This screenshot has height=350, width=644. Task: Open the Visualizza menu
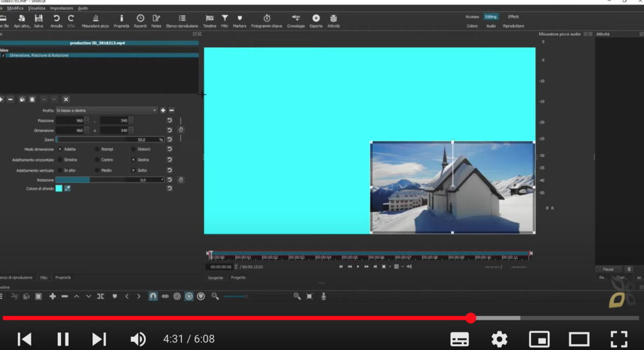point(36,8)
